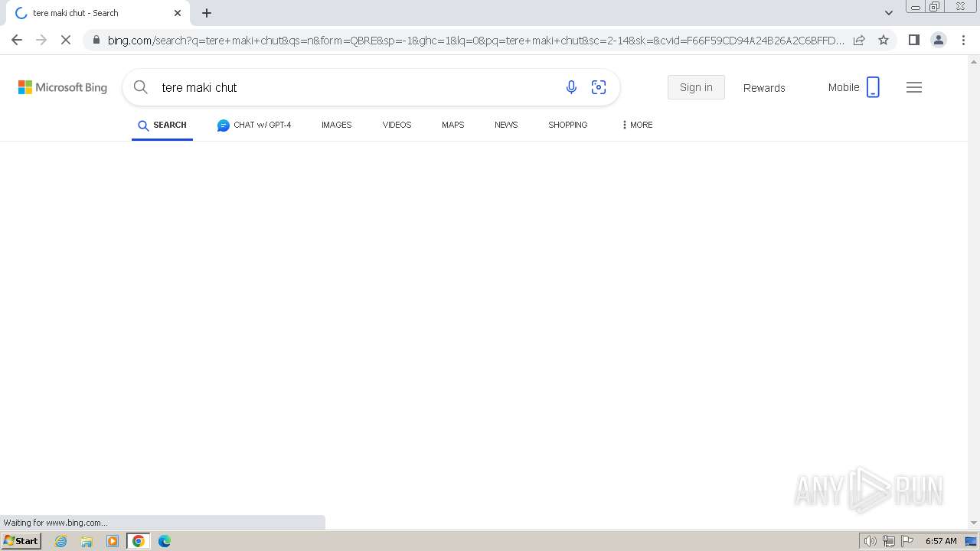
Task: Go forward with browser forward arrow
Action: (x=41, y=40)
